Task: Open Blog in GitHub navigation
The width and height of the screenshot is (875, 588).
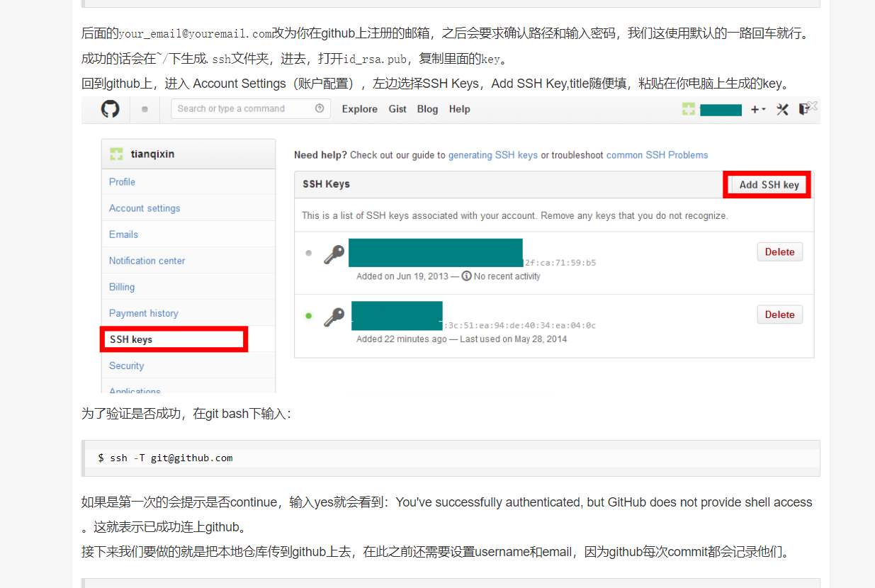Action: coord(427,109)
